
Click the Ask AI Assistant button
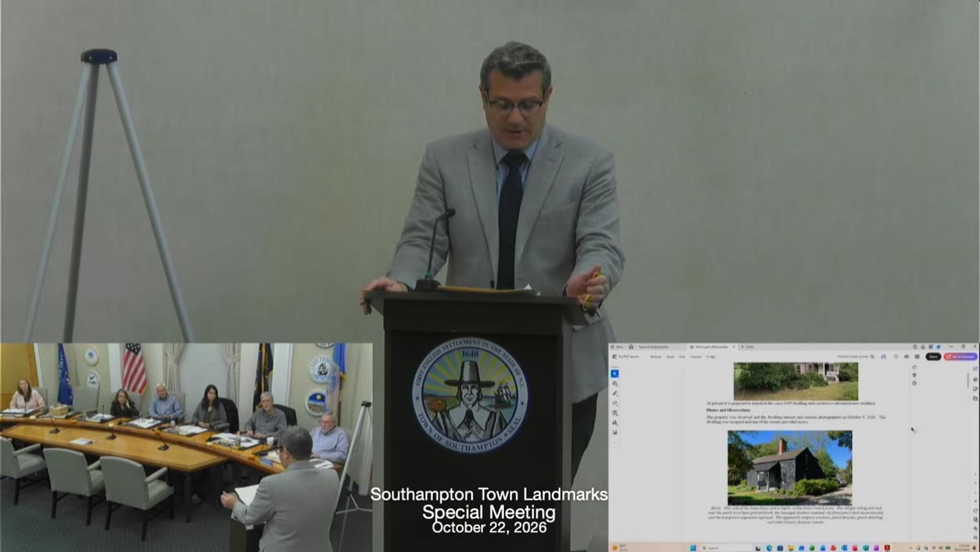click(960, 356)
